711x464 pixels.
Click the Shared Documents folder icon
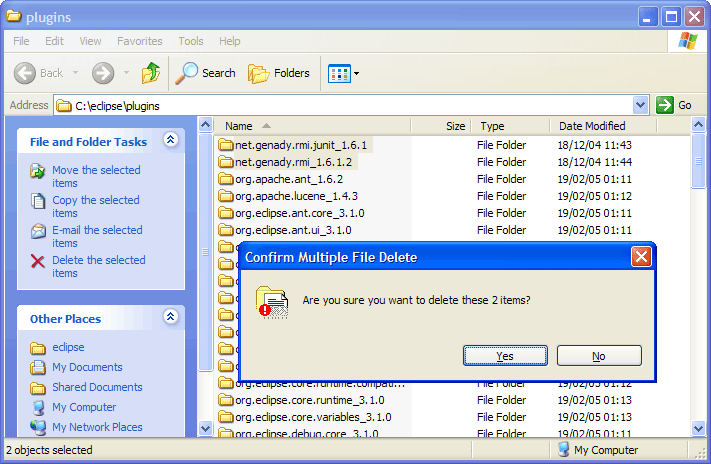pyautogui.click(x=38, y=388)
